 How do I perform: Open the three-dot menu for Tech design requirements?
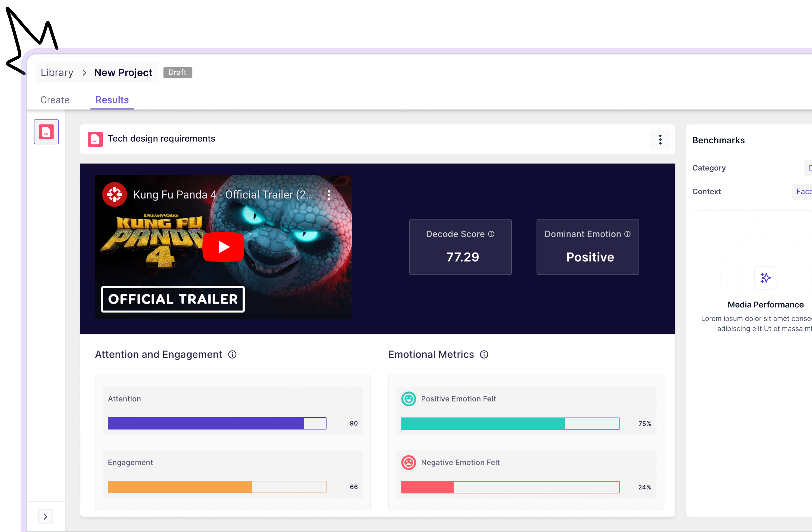coord(660,139)
